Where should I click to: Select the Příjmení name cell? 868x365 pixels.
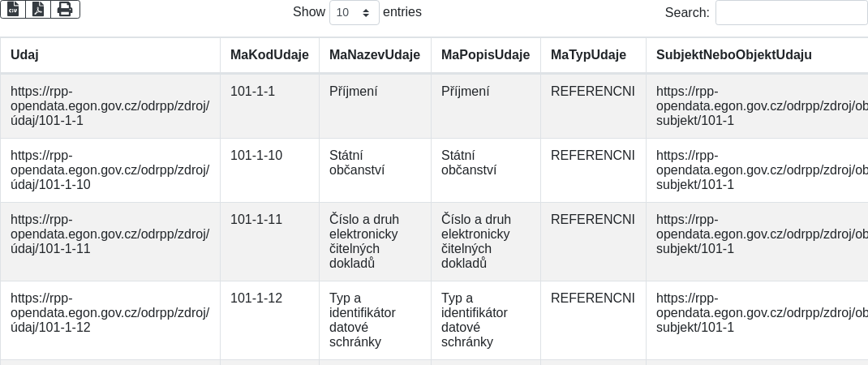pos(375,105)
